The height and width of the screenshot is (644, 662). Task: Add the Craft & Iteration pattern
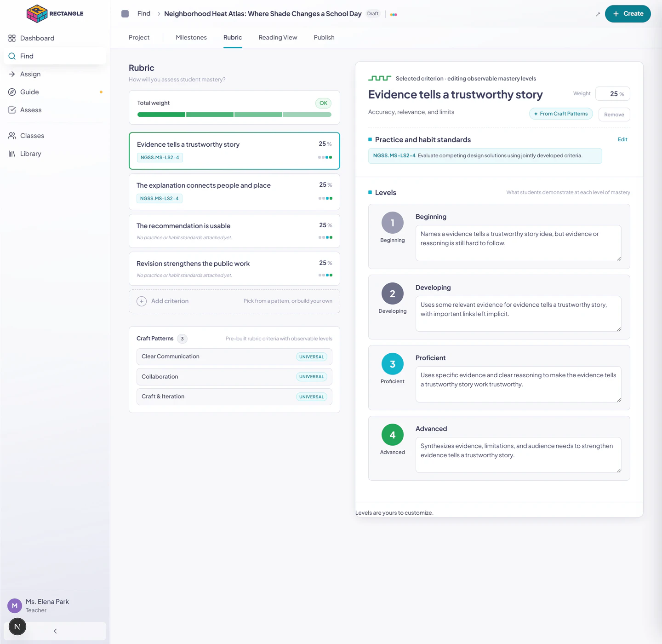click(x=234, y=397)
